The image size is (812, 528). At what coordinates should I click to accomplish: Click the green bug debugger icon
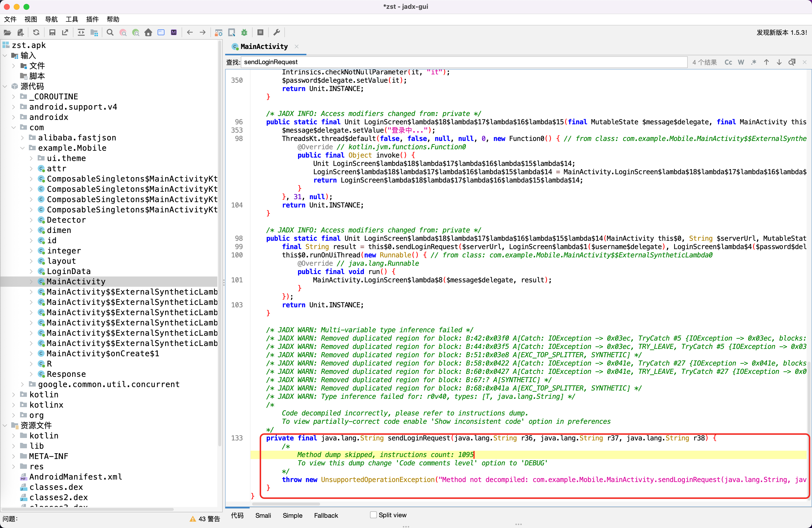pos(244,33)
